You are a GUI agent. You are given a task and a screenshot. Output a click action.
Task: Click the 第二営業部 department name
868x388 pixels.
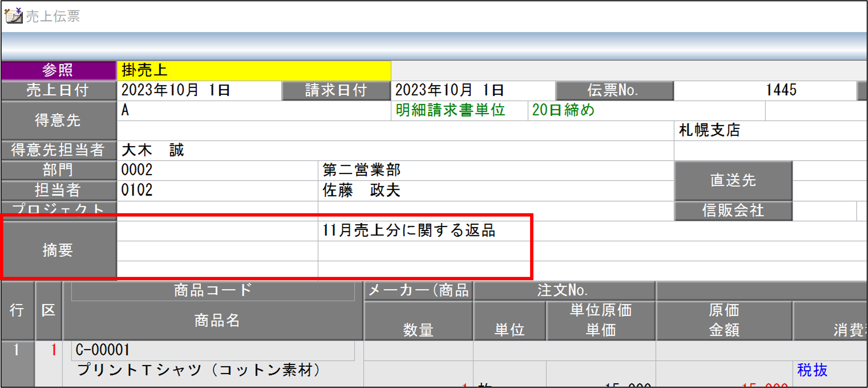(x=361, y=170)
